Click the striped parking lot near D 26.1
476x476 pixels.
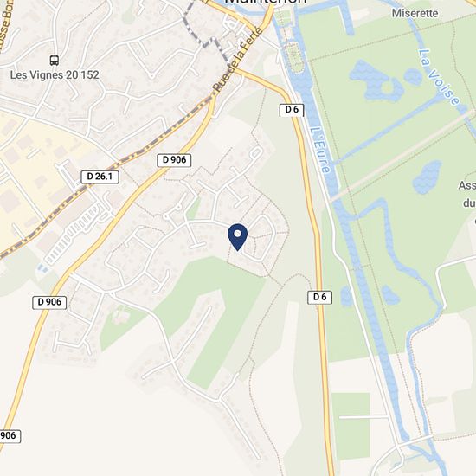(x=73, y=232)
